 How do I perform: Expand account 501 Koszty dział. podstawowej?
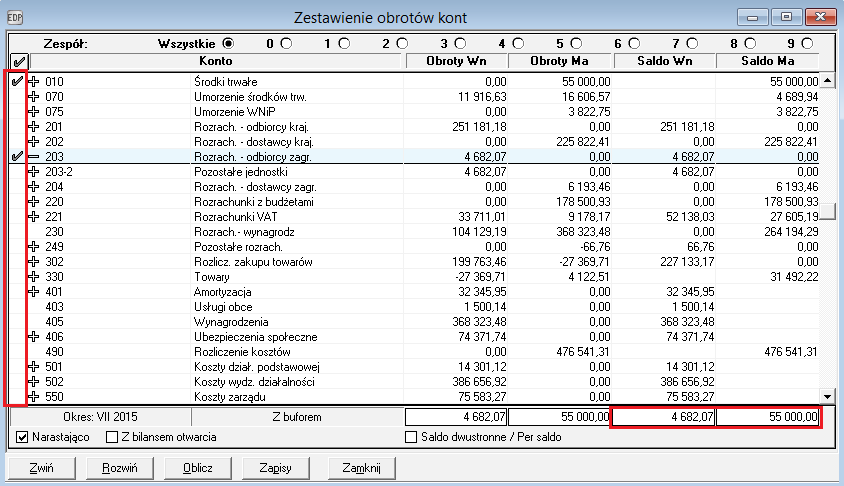pyautogui.click(x=33, y=367)
